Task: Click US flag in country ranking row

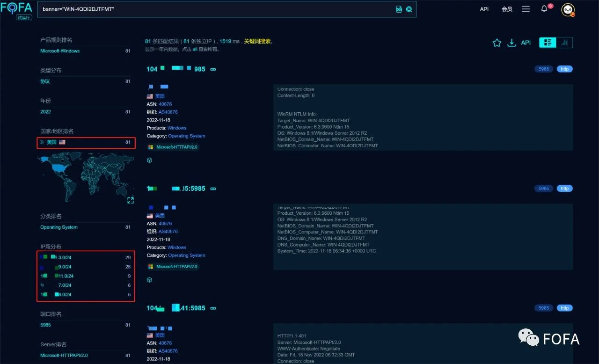Action: pos(62,142)
